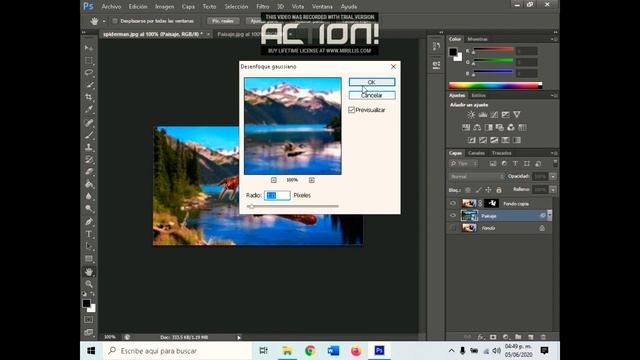Expand Paisaje layer smart filters arrow
This screenshot has height=360, width=640.
pyautogui.click(x=549, y=215)
